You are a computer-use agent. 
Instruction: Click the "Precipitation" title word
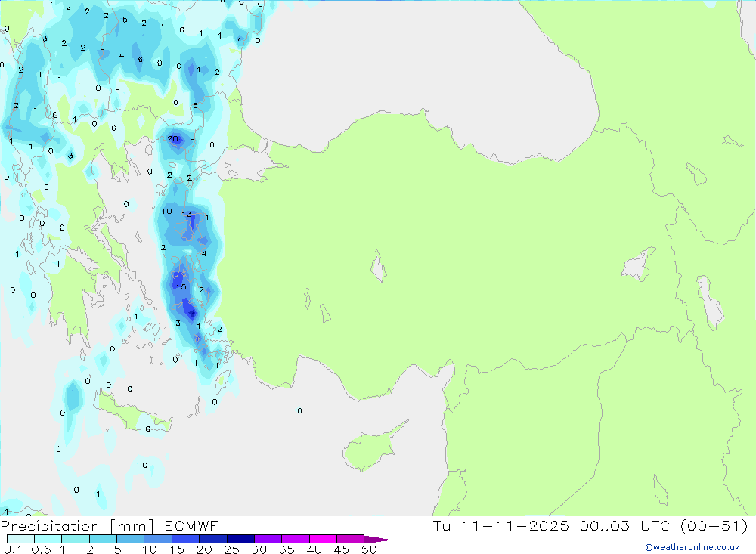tap(50, 526)
